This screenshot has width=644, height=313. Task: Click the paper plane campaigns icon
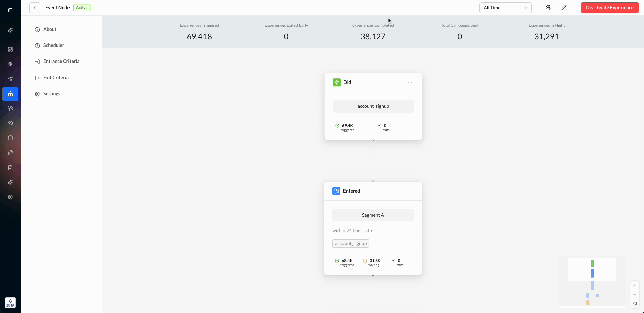[10, 79]
